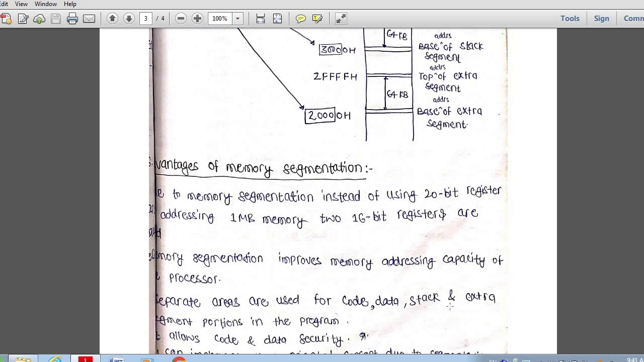Image resolution: width=644 pixels, height=362 pixels.
Task: Click the boxed '2000' address label
Action: pyautogui.click(x=320, y=116)
